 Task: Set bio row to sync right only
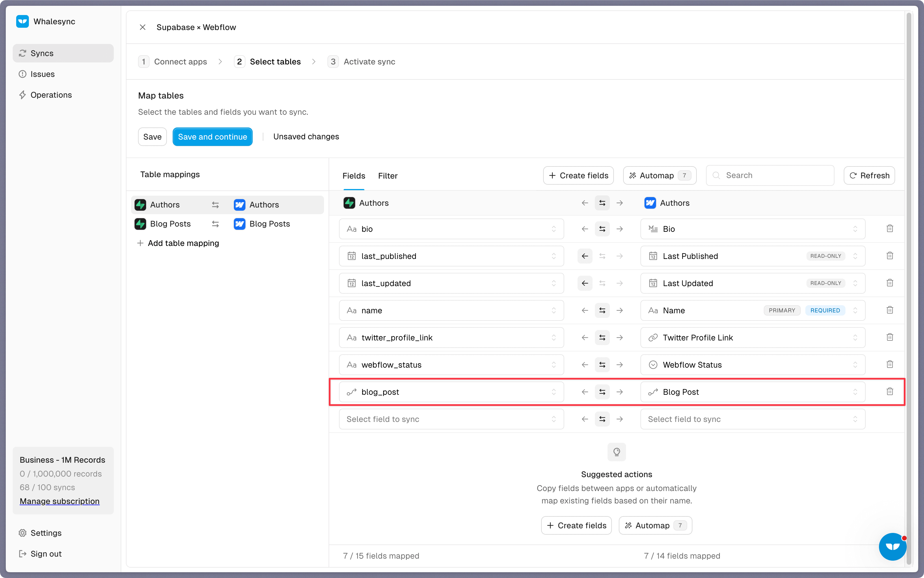[x=620, y=229]
